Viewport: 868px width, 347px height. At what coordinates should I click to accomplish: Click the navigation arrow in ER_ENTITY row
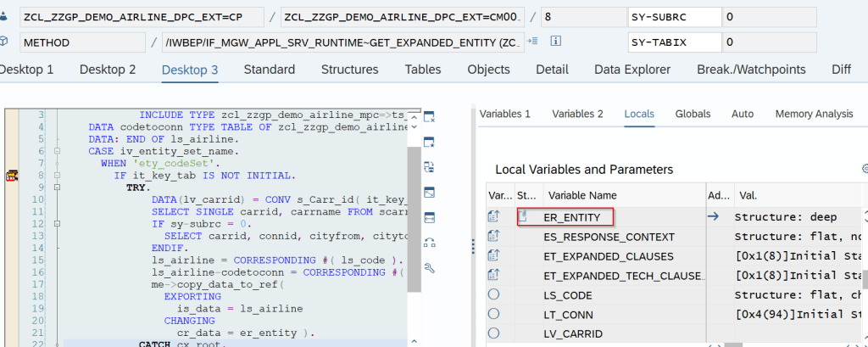(713, 217)
